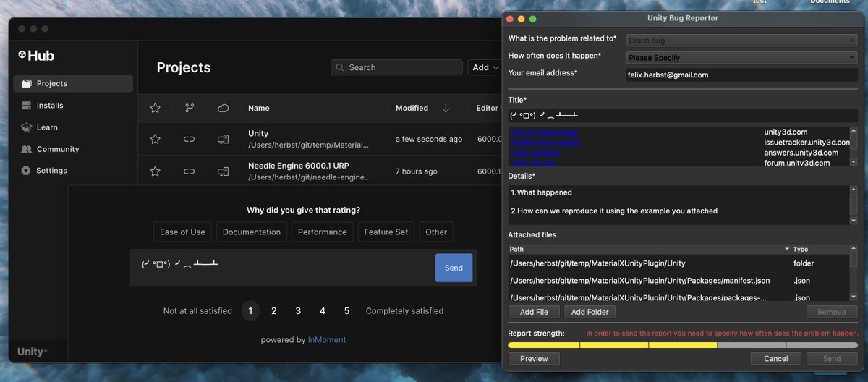Open 'Unity answers' link
The height and width of the screenshot is (382, 868).
[x=535, y=153]
